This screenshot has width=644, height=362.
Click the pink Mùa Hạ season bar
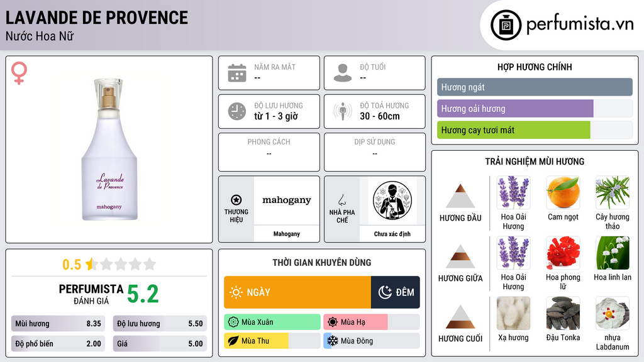click(356, 322)
